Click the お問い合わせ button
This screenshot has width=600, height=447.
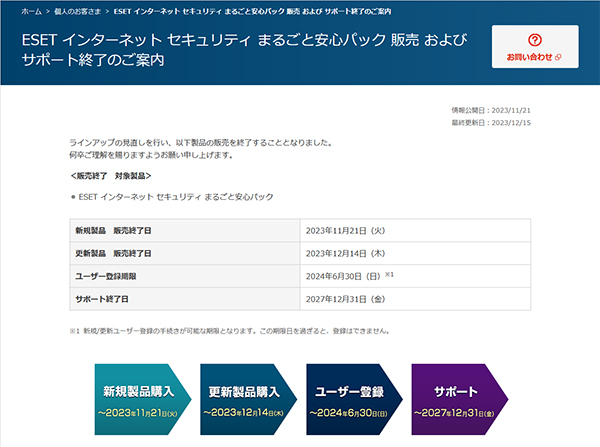535,47
